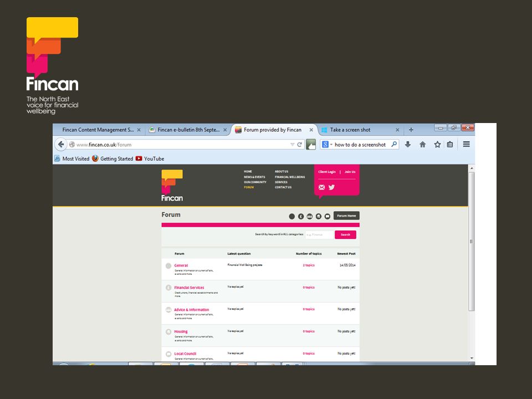Switch to Fincan Content Management tab
The width and height of the screenshot is (532, 399).
[98, 130]
